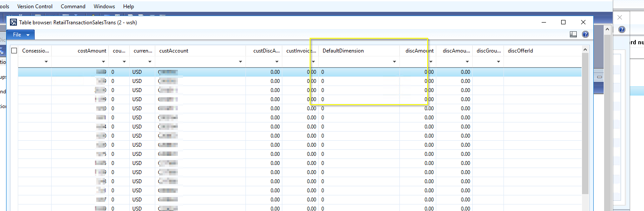Open the custAccount column filter dropdown
The width and height of the screenshot is (644, 211).
240,62
